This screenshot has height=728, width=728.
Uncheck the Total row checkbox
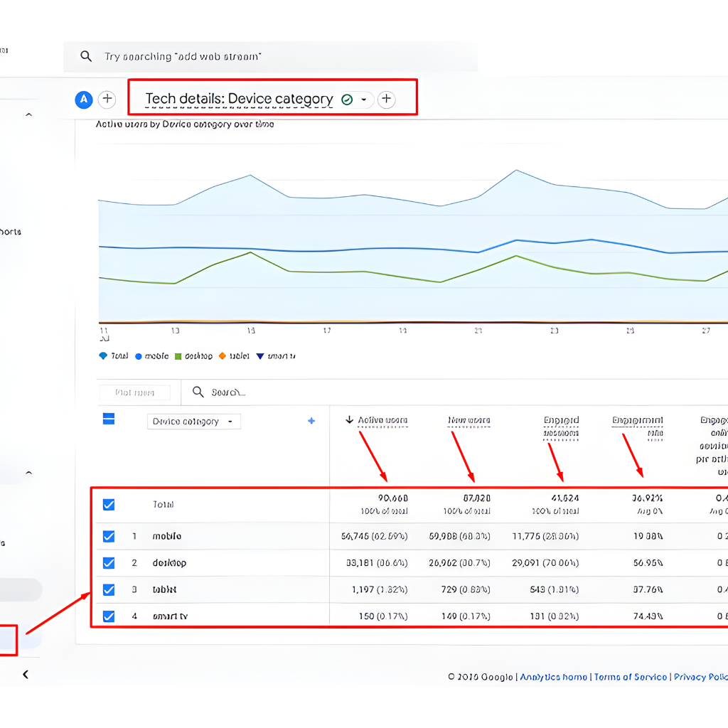109,504
